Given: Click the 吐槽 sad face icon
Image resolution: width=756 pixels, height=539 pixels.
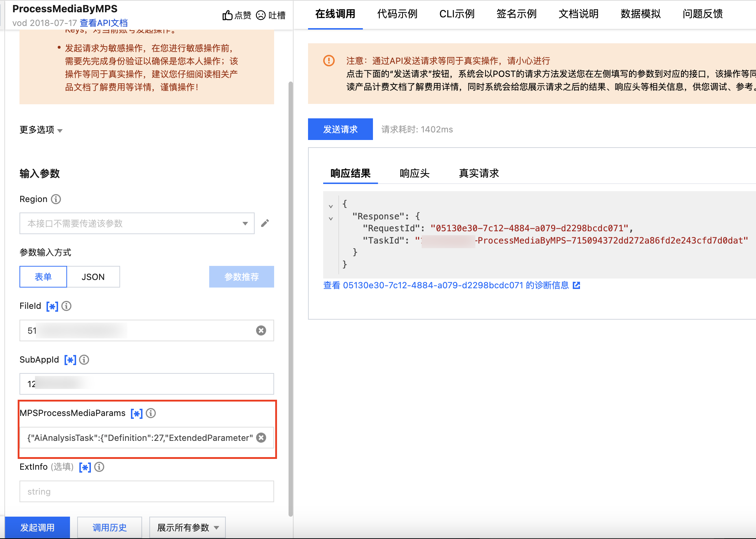Looking at the screenshot, I should 260,15.
